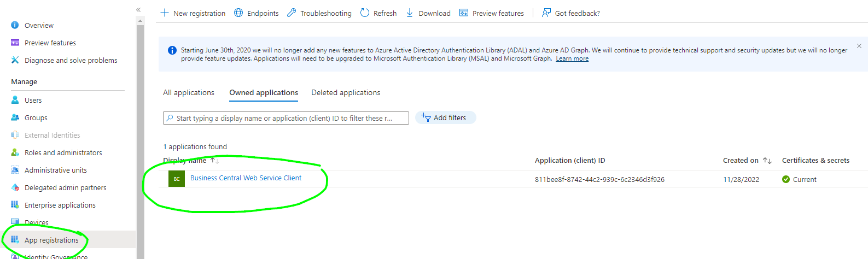The height and width of the screenshot is (259, 868).
Task: Click the Users sidebar icon
Action: coord(15,100)
